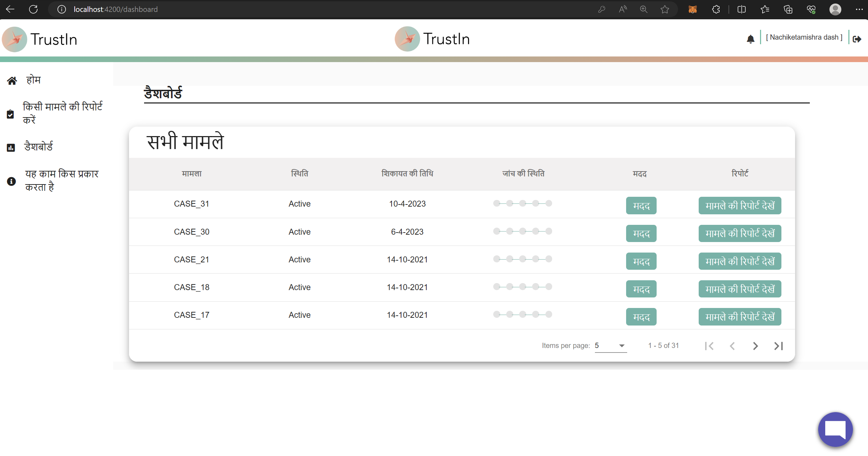Open the होम sidebar menu item
This screenshot has height=456, width=868.
pyautogui.click(x=34, y=80)
